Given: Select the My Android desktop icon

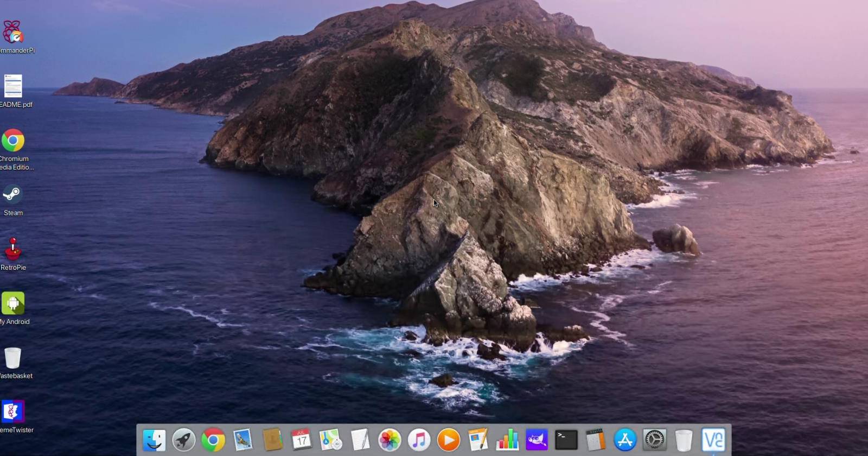Looking at the screenshot, I should pyautogui.click(x=14, y=308).
